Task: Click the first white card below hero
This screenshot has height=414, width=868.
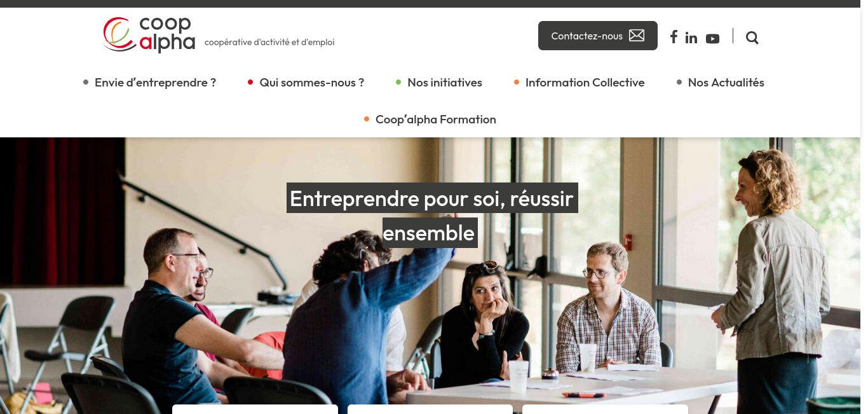Action: click(x=255, y=409)
